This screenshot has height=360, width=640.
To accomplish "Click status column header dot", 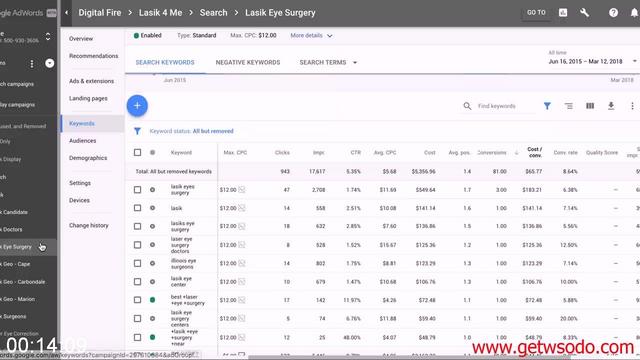I will click(x=152, y=152).
